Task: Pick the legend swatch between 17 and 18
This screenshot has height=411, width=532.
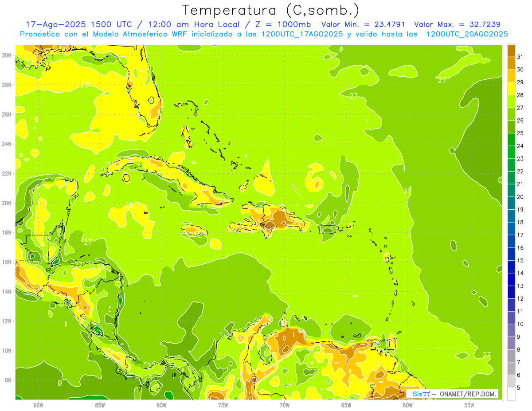Action: click(511, 228)
